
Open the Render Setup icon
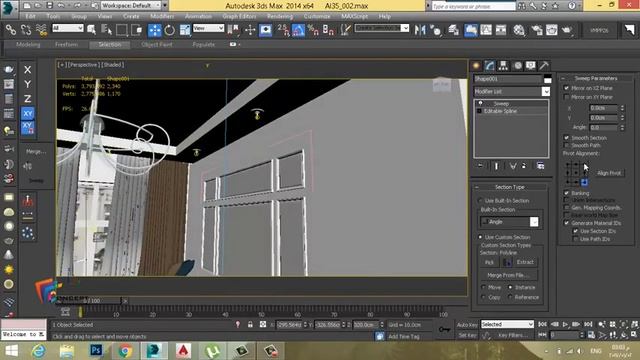coord(537,30)
